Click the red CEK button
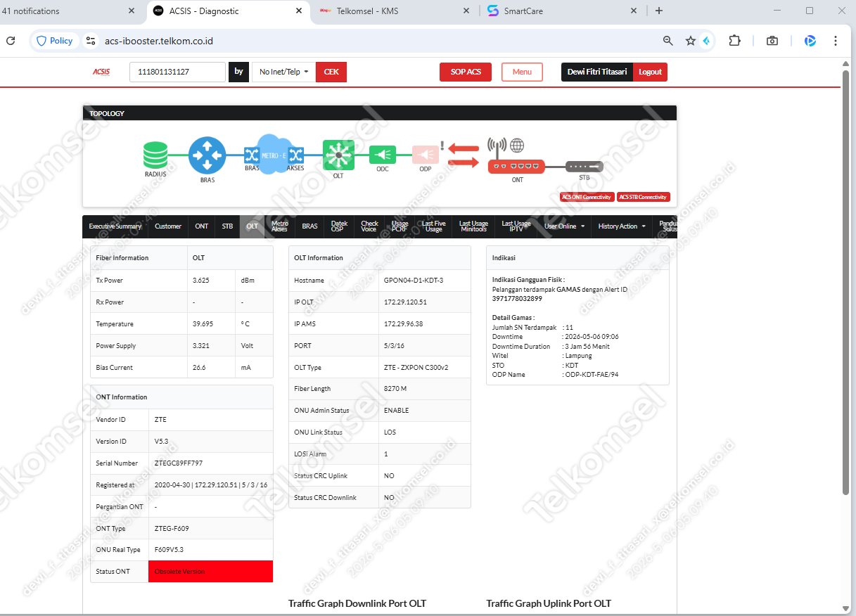 pyautogui.click(x=331, y=72)
